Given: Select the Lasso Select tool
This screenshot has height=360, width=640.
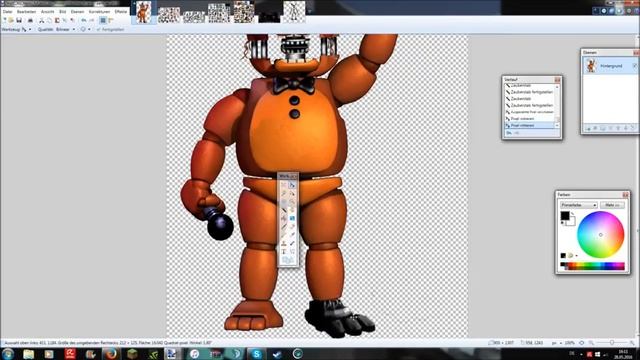Looking at the screenshot, I should click(x=284, y=193).
